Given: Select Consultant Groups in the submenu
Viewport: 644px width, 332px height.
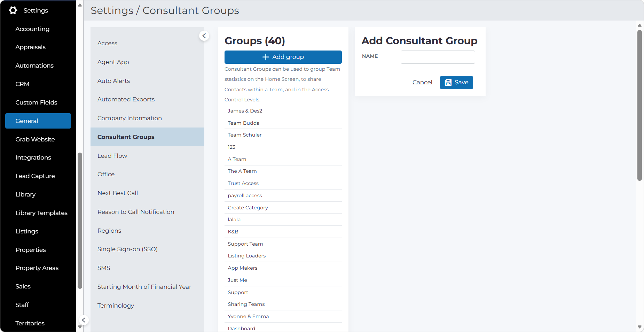Looking at the screenshot, I should click(x=147, y=137).
